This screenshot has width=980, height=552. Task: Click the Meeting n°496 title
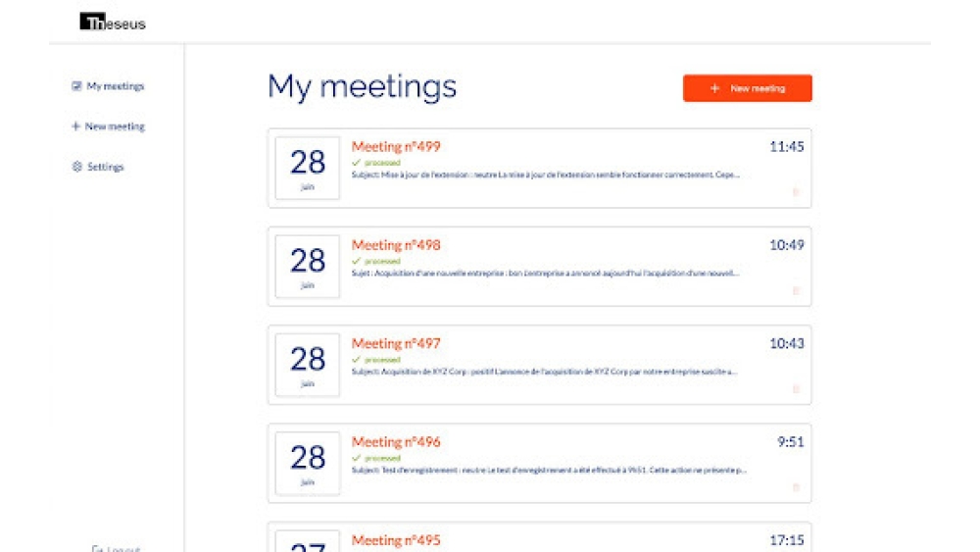[396, 442]
